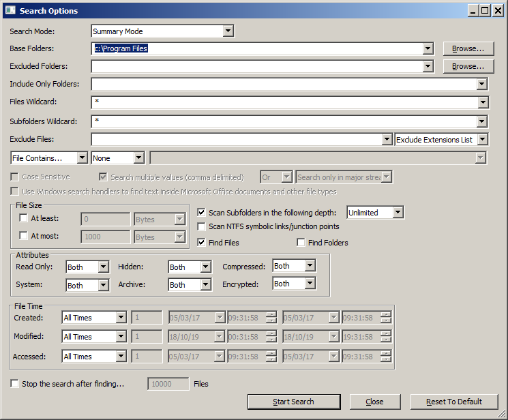Open the Encrypted attribute dropdown
This screenshot has height=420, width=508.
tap(310, 284)
